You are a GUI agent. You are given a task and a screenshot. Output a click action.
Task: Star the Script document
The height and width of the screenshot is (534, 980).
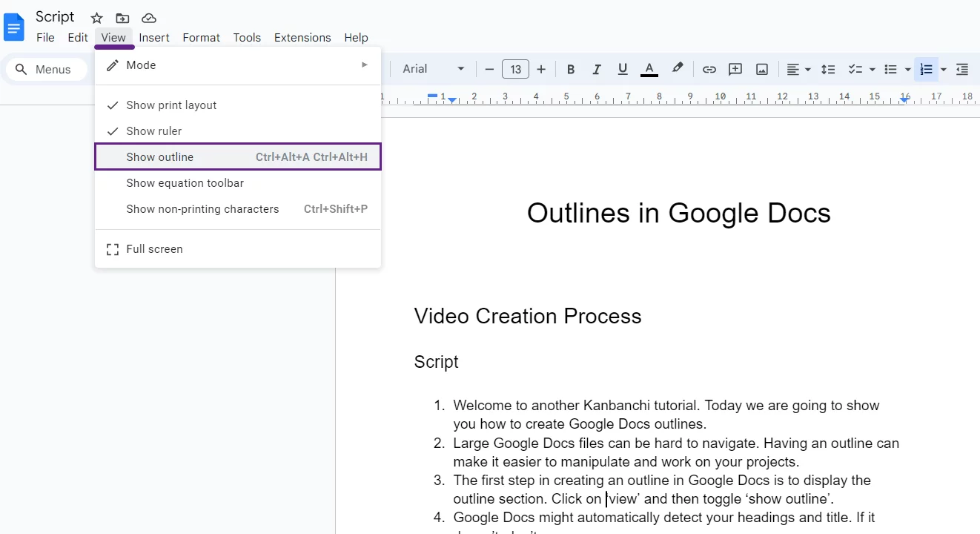97,18
